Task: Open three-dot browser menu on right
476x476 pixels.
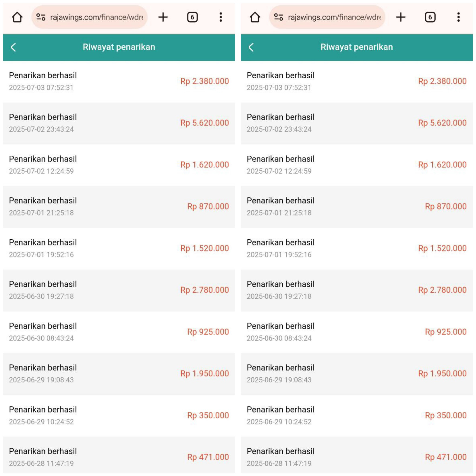Action: (459, 17)
